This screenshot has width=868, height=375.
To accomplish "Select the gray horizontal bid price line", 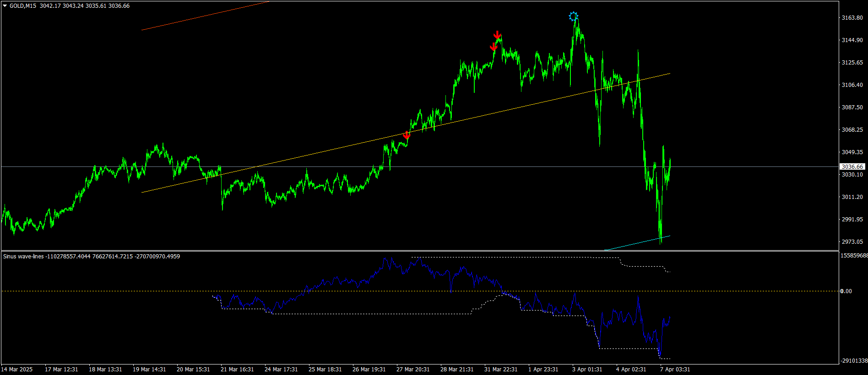I will pyautogui.click(x=420, y=167).
